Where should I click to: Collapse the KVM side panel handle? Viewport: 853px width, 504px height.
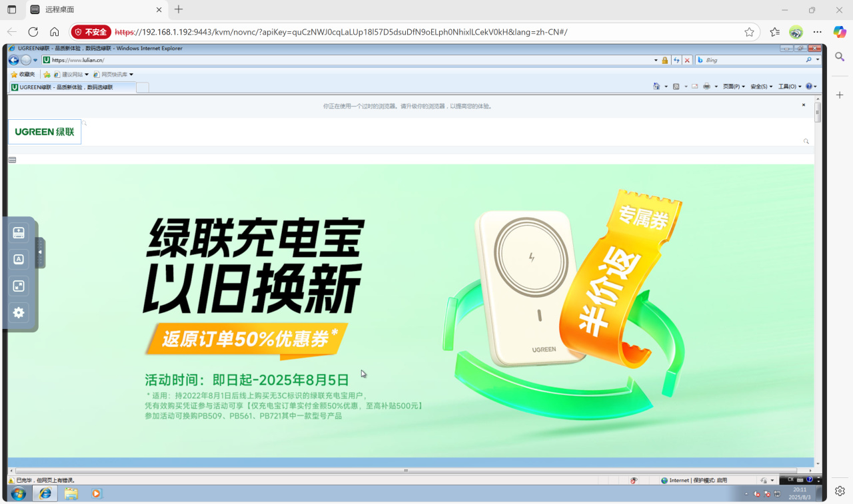pos(40,253)
